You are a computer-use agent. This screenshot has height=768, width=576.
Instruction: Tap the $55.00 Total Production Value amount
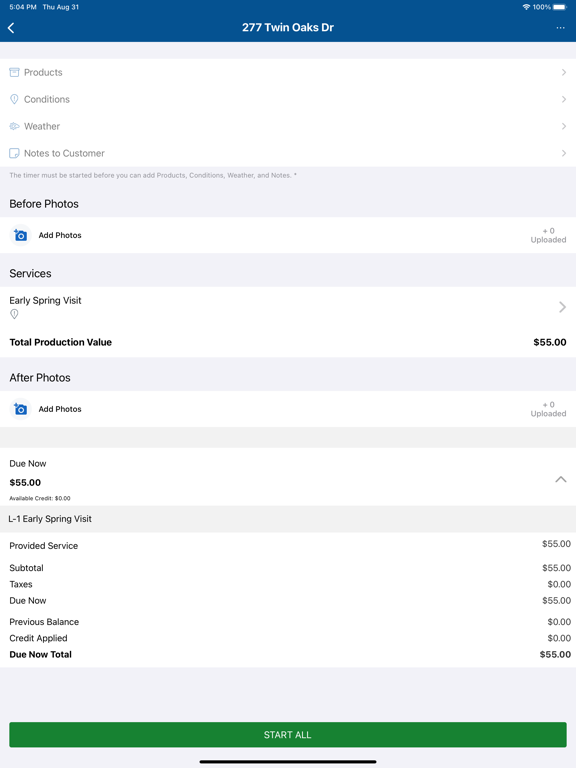pos(550,342)
